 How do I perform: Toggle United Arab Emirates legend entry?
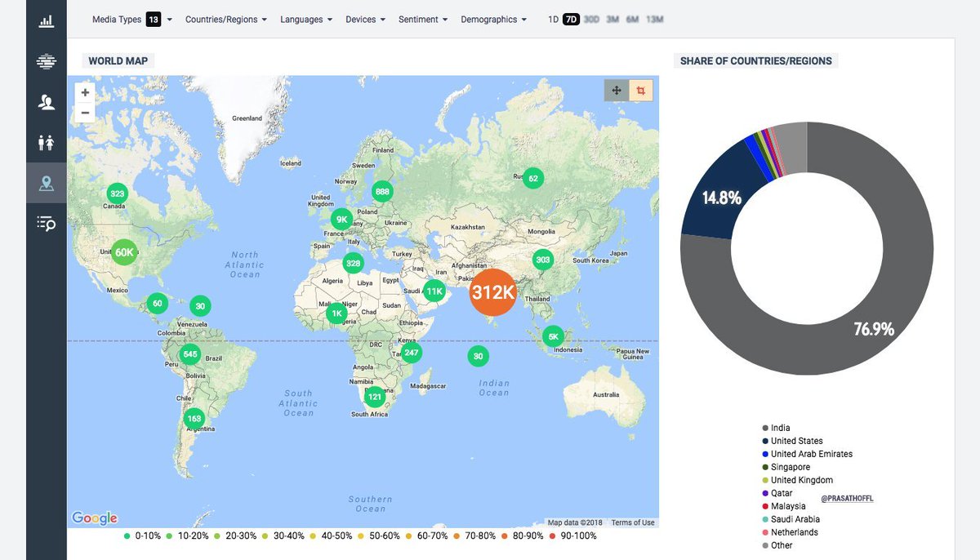click(x=807, y=454)
